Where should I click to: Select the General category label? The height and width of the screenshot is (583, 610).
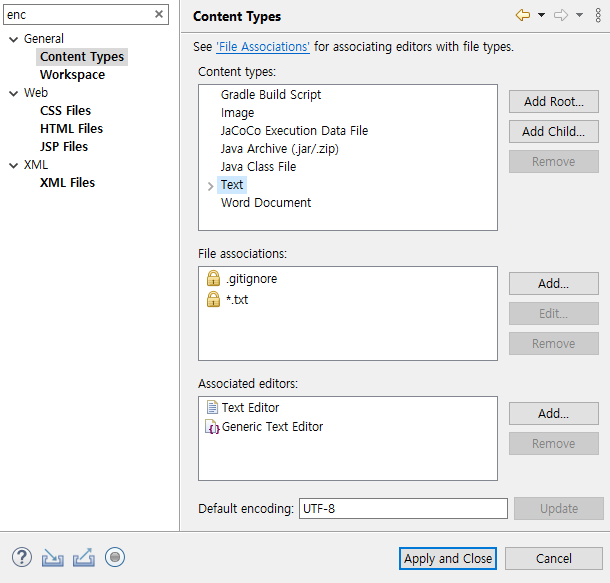pyautogui.click(x=44, y=39)
